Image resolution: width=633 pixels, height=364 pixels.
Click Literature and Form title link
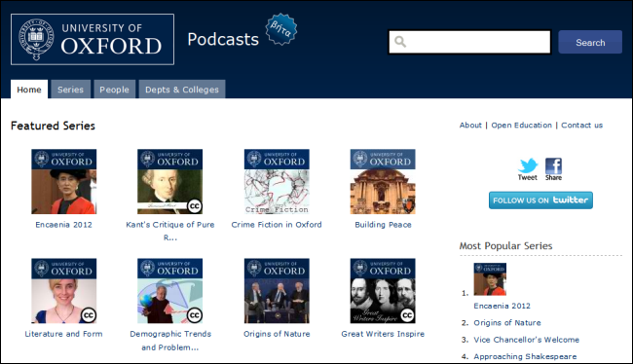click(63, 334)
